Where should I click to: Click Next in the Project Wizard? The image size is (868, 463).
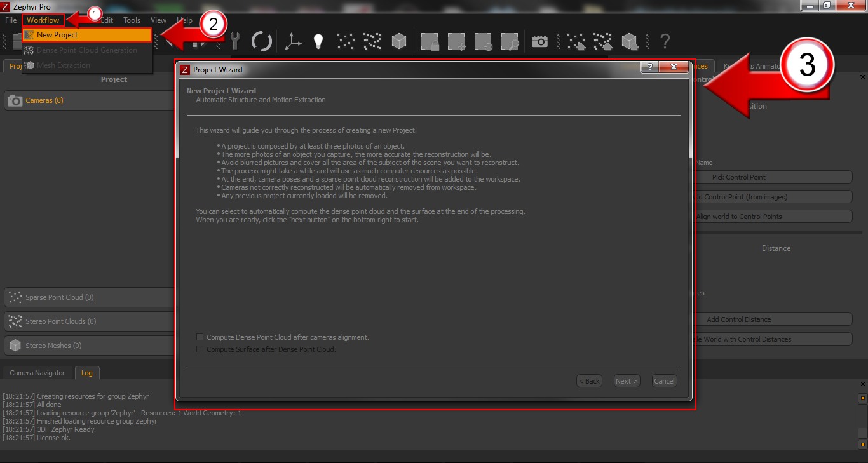click(x=627, y=381)
